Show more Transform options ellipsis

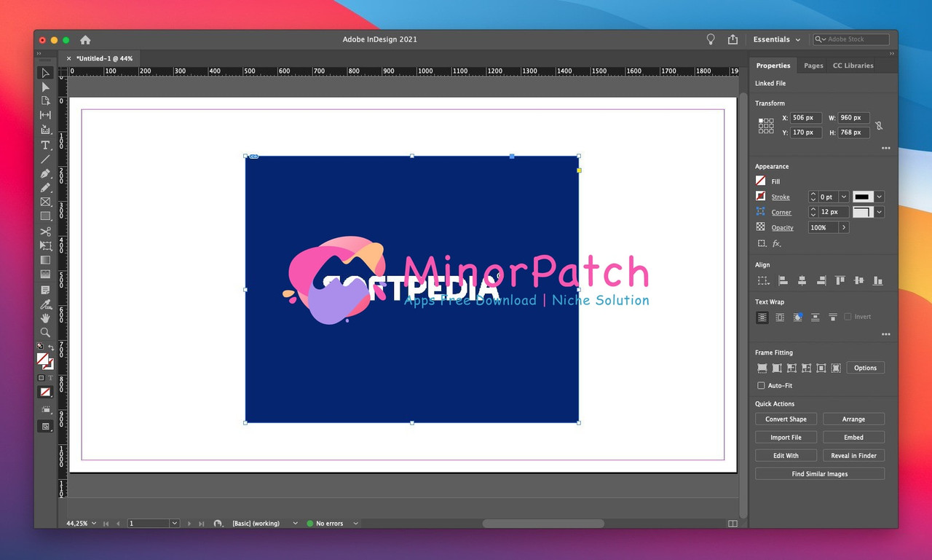pyautogui.click(x=886, y=148)
